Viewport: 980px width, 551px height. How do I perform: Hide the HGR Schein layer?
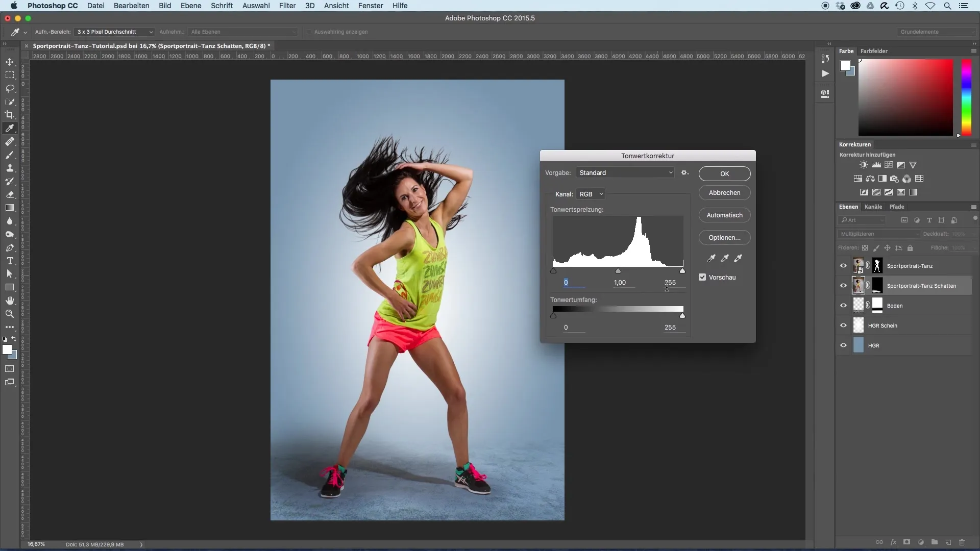coord(843,325)
